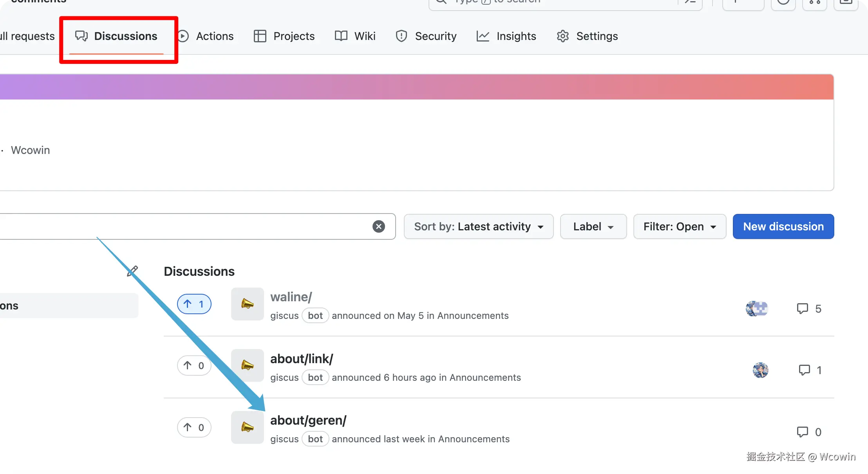The image size is (868, 474).
Task: Click the megaphone icon for about/geren/ discussion
Action: click(x=247, y=427)
